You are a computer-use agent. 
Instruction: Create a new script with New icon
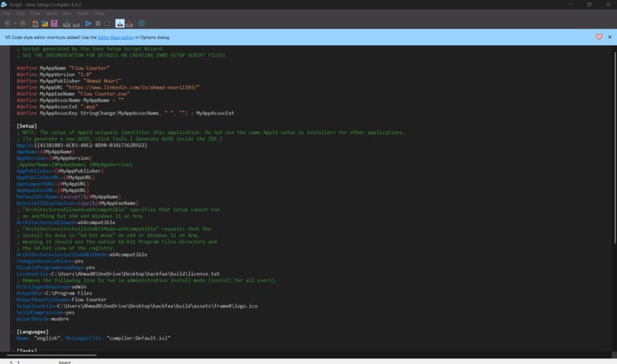tap(35, 24)
